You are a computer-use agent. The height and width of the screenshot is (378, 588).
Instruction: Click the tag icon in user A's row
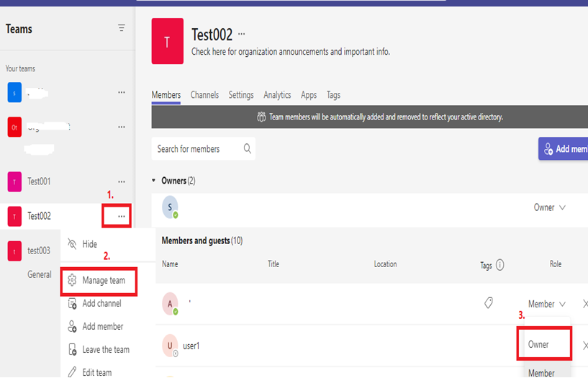tap(489, 302)
